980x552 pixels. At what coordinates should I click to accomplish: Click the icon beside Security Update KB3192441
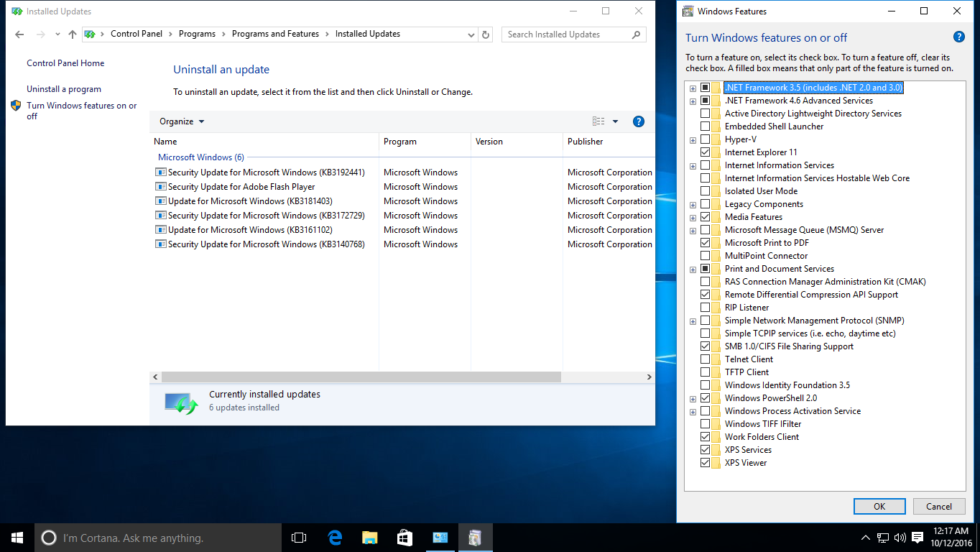click(160, 172)
